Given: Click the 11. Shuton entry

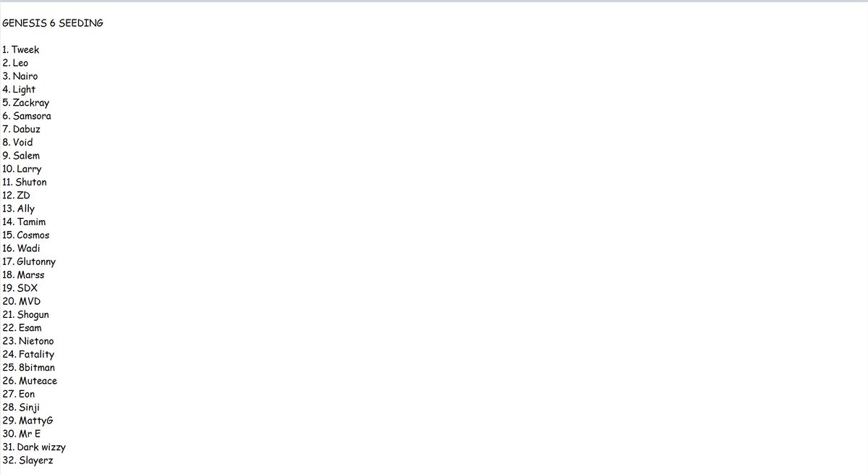Looking at the screenshot, I should point(25,182).
